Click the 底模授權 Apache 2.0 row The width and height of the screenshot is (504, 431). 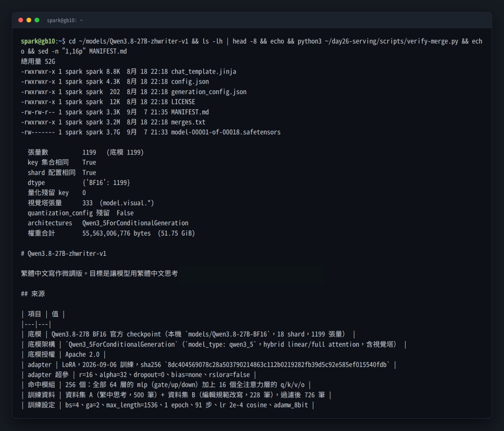tap(63, 355)
